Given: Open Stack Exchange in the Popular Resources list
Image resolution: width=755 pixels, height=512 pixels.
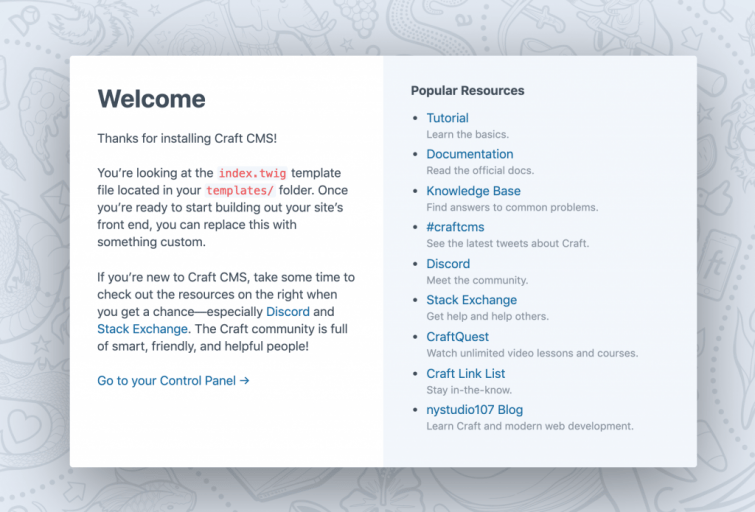Looking at the screenshot, I should [x=471, y=300].
